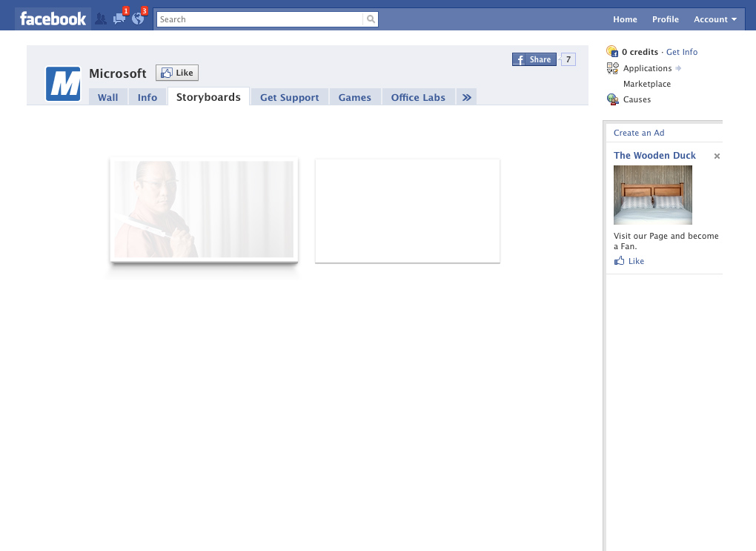Click Get Info link beside credits
756x551 pixels.
(682, 52)
